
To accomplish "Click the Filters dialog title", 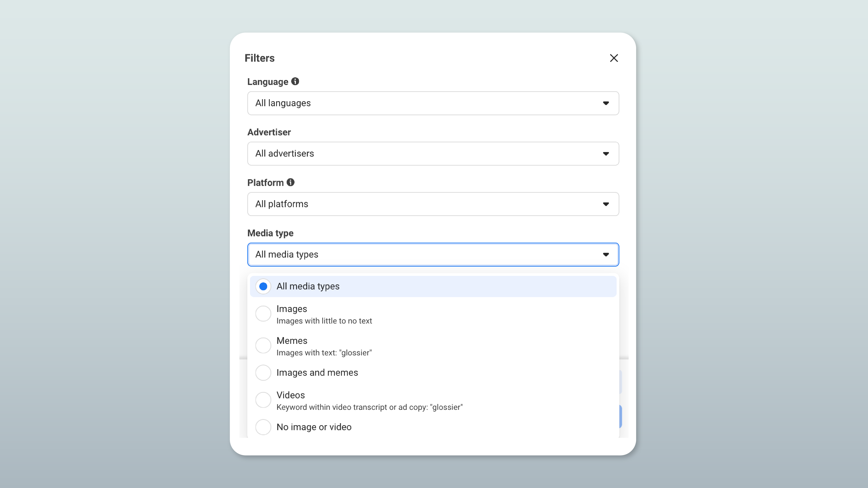I will [x=259, y=58].
